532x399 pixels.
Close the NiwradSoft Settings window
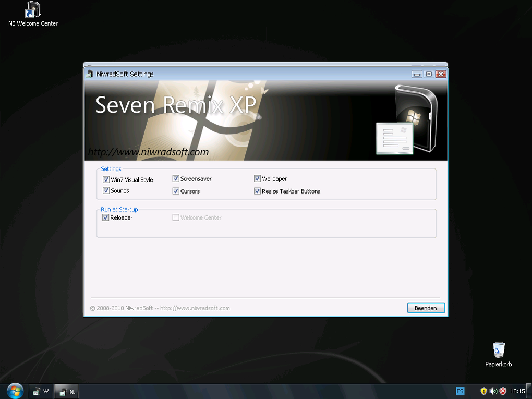[x=441, y=74]
